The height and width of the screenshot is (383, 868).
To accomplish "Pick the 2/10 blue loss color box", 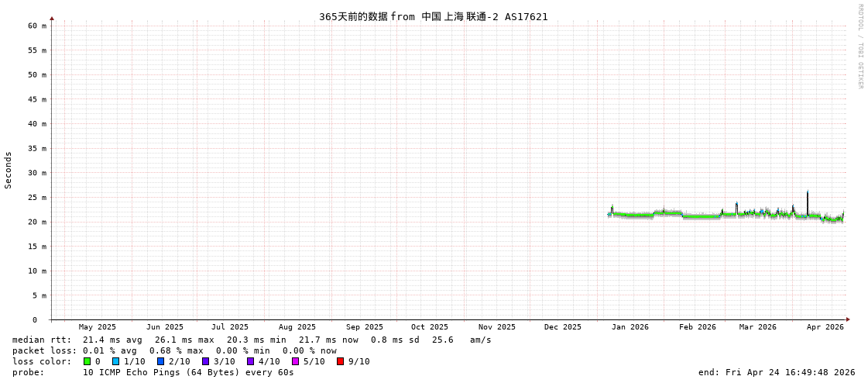I will 160,361.
